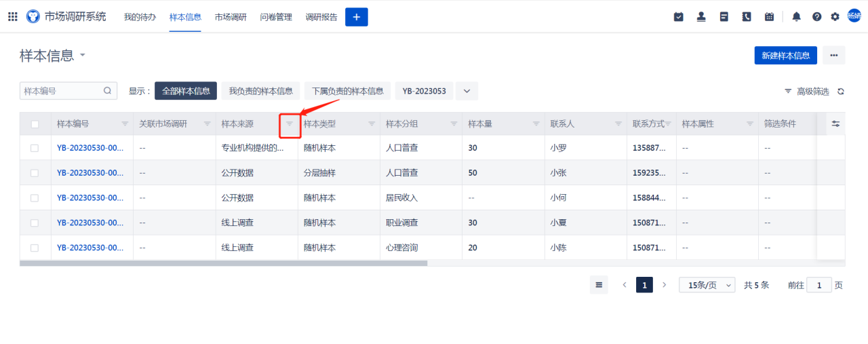Check the row with contact 小陈
The image size is (868, 344).
click(35, 248)
